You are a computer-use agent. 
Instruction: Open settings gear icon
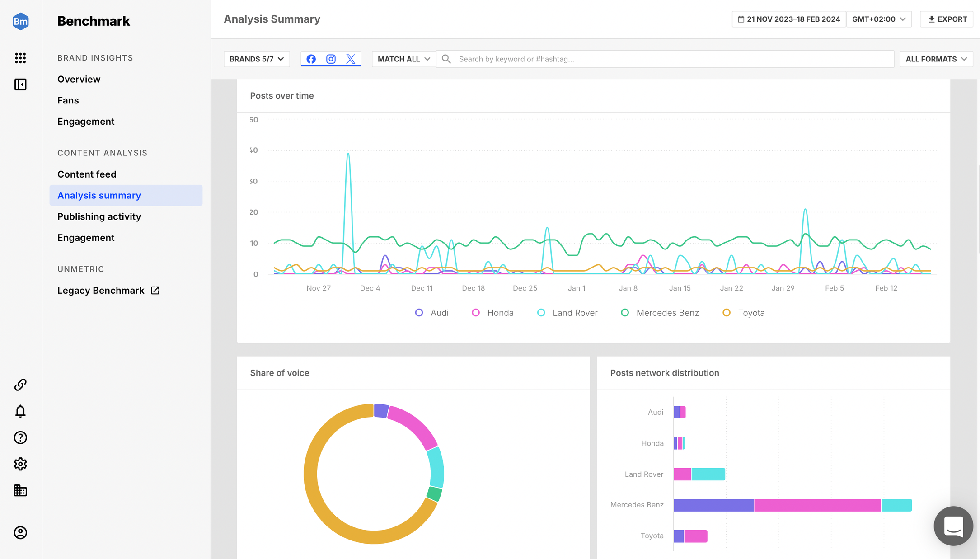tap(20, 464)
